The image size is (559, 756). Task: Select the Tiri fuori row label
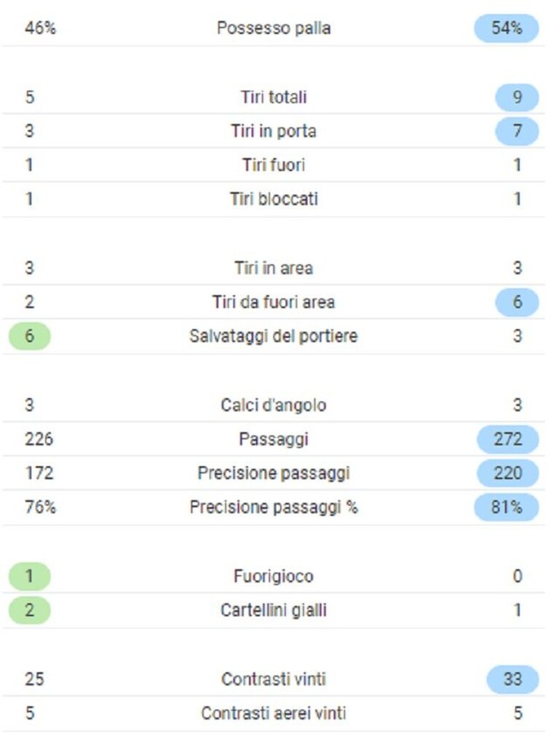tap(273, 165)
